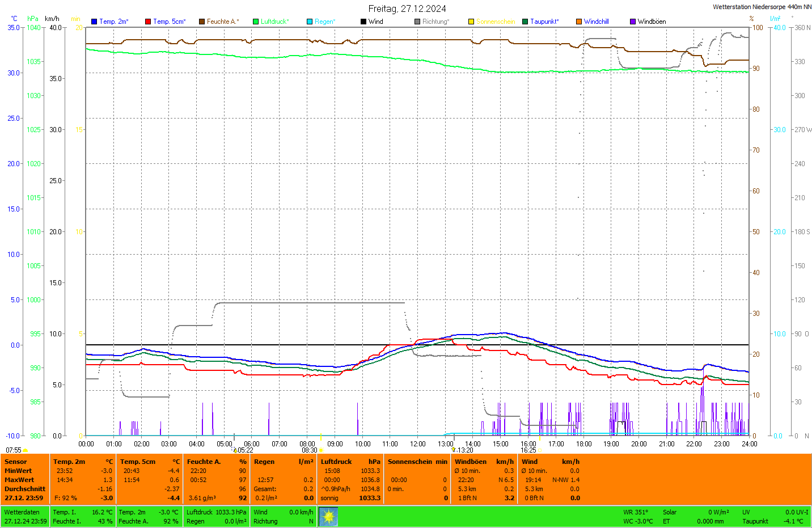This screenshot has width=812, height=528.
Task: Click the red Temp. 5cm legend square
Action: [148, 22]
